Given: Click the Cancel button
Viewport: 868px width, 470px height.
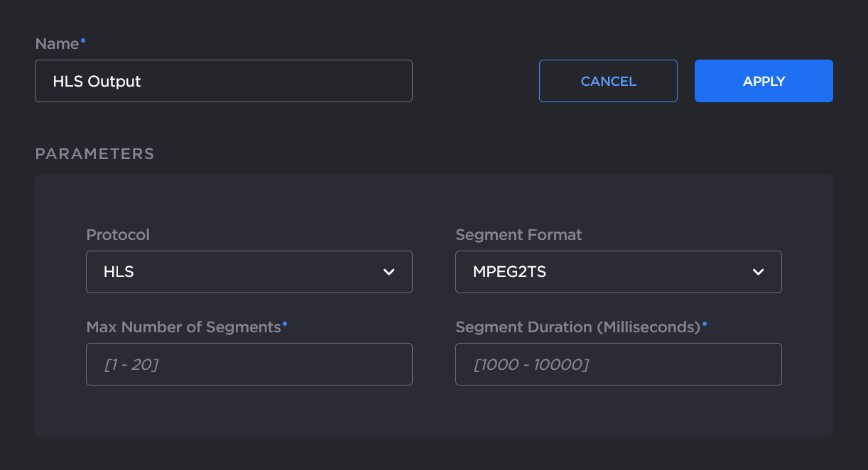Looking at the screenshot, I should point(608,81).
